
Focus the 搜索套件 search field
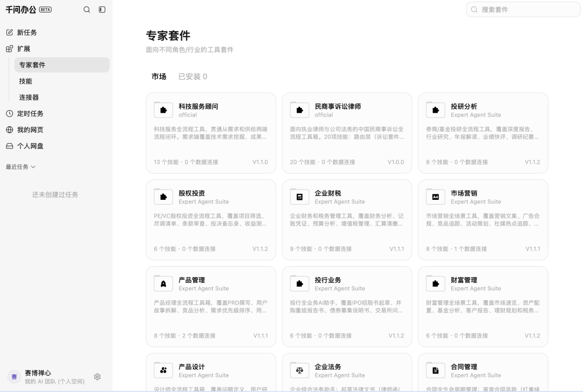[x=523, y=10]
